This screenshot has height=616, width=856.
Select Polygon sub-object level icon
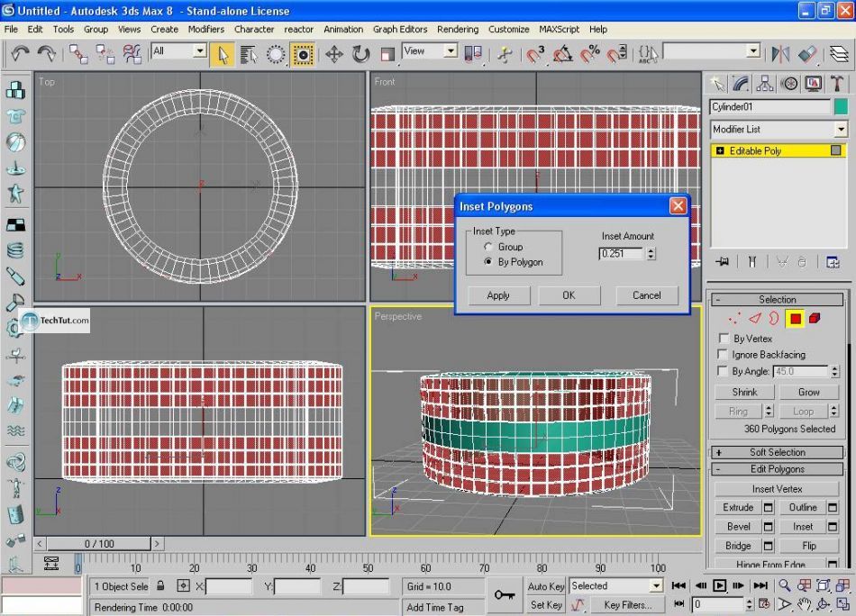[x=795, y=319]
